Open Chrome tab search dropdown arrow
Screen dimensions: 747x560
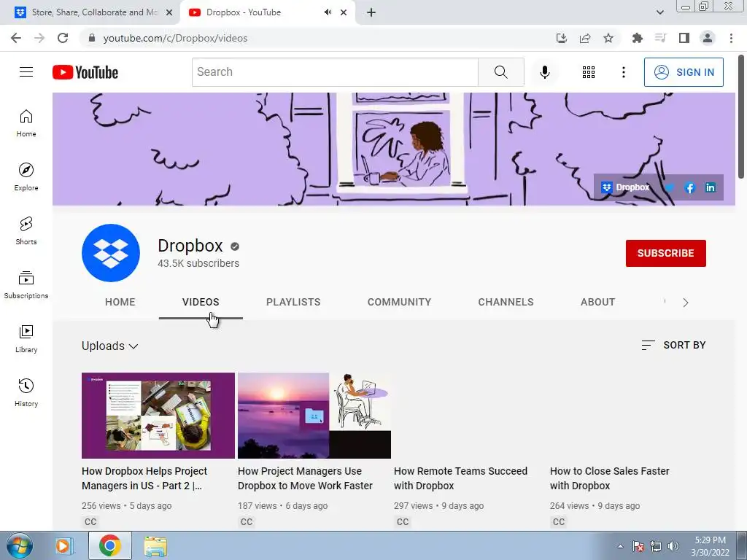tap(659, 12)
